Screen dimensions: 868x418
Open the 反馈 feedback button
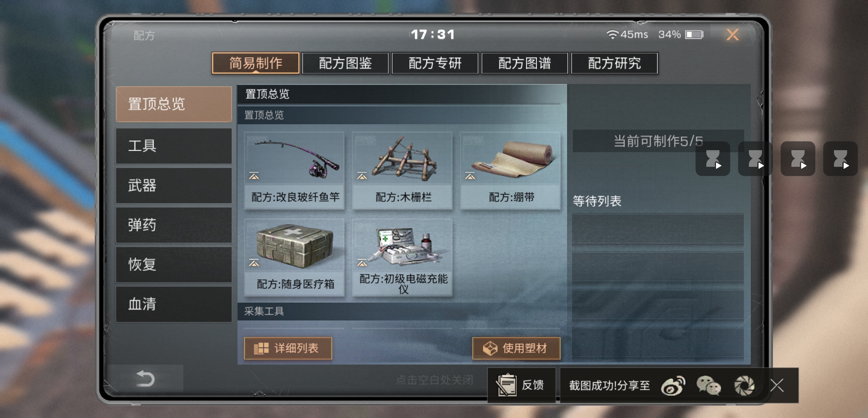pyautogui.click(x=521, y=385)
